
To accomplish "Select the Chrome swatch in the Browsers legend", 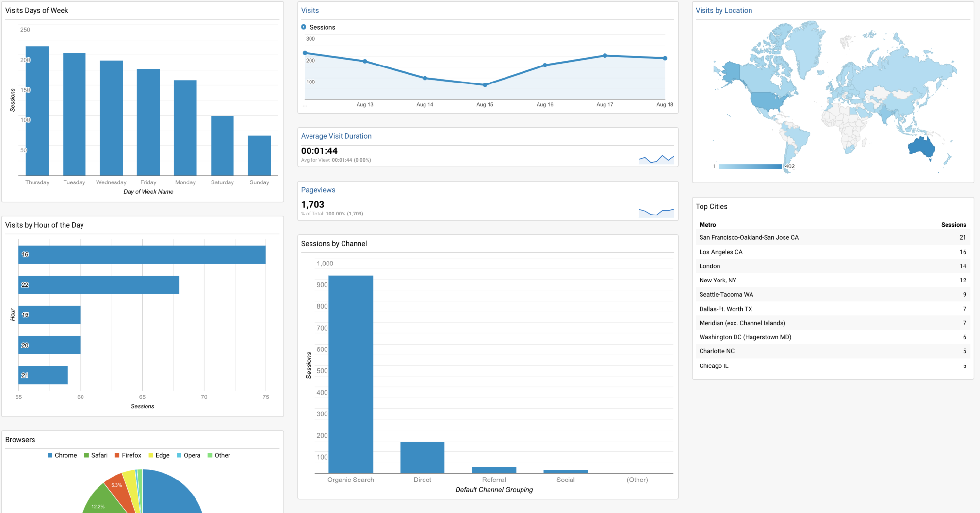I will click(49, 455).
